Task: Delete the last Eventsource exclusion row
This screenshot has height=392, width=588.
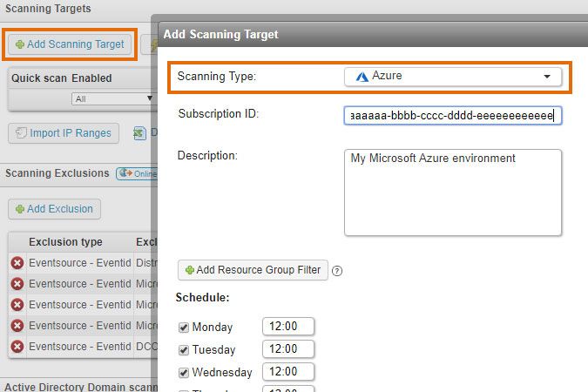Action: pyautogui.click(x=17, y=346)
